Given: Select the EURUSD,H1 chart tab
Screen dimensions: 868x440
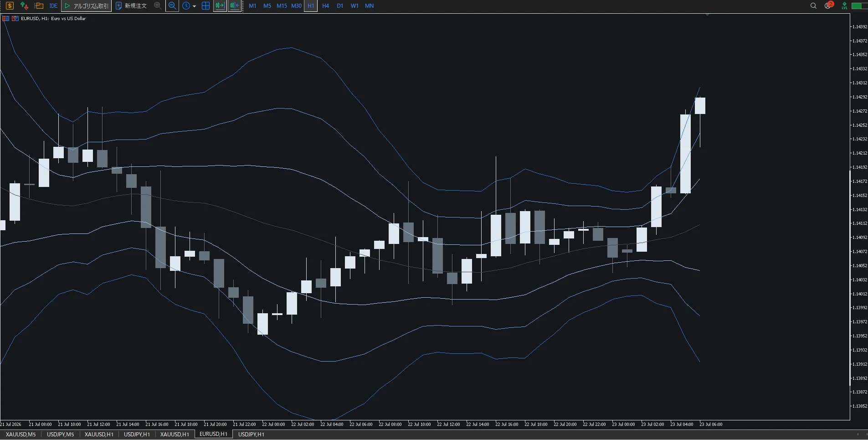Looking at the screenshot, I should (213, 435).
